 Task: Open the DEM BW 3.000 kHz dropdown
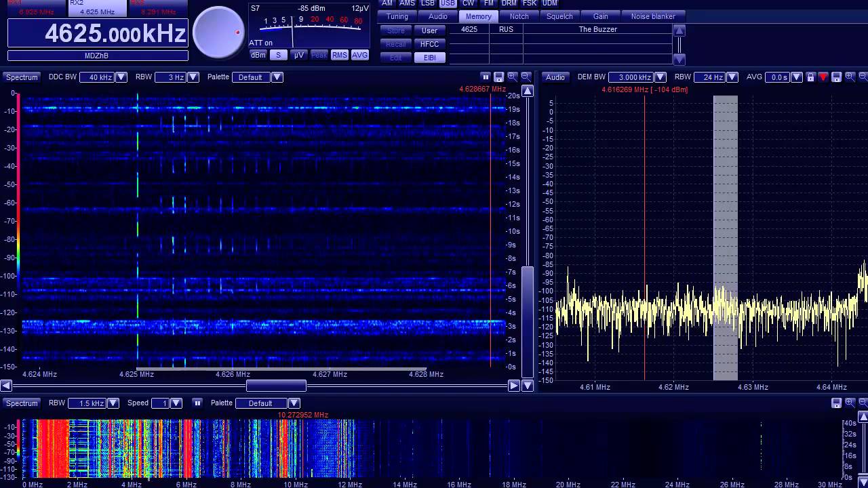(x=660, y=77)
